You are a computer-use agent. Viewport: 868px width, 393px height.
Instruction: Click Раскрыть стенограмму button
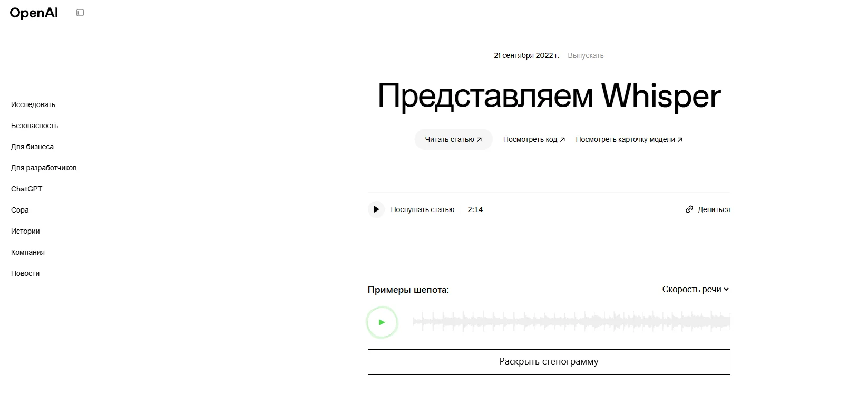(549, 362)
